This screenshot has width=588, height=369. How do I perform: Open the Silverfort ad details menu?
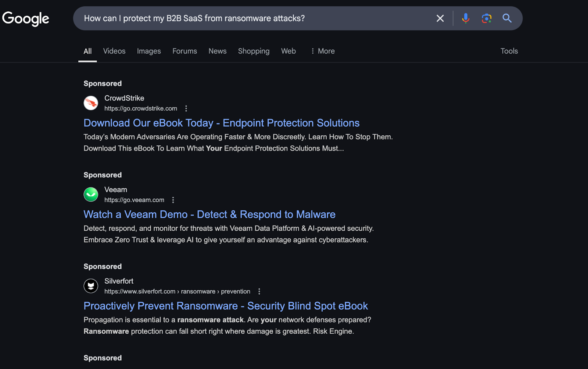click(259, 291)
